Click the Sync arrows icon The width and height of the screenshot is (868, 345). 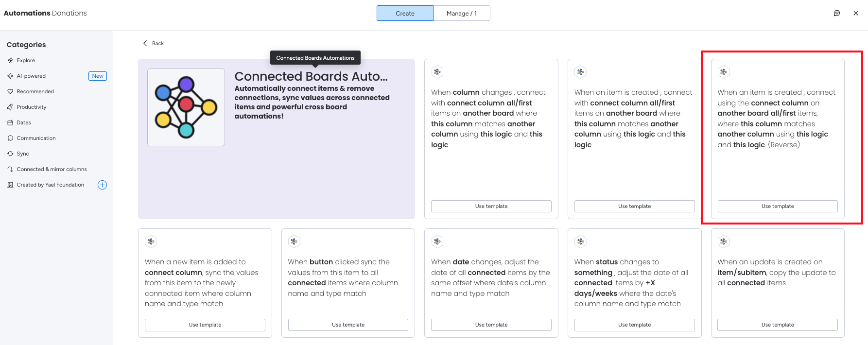coord(10,154)
